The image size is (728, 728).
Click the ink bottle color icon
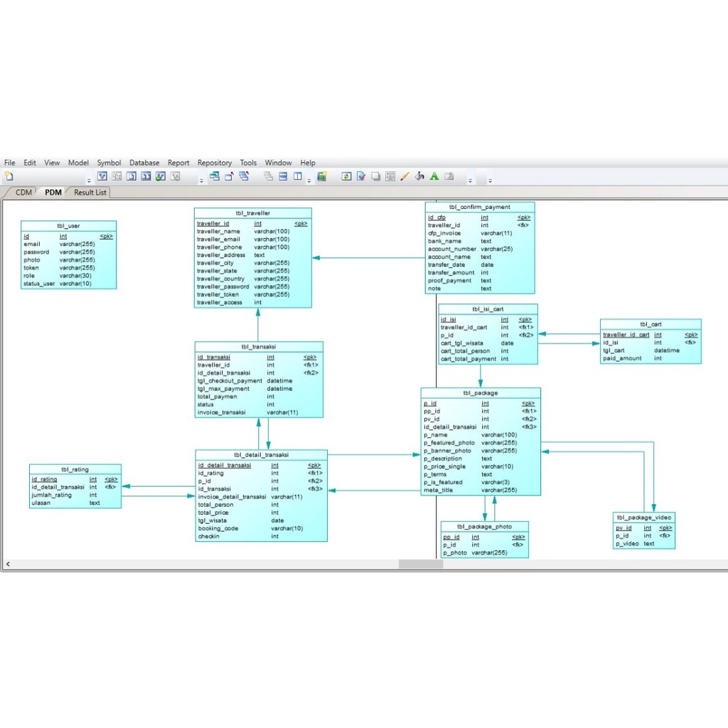tap(418, 176)
